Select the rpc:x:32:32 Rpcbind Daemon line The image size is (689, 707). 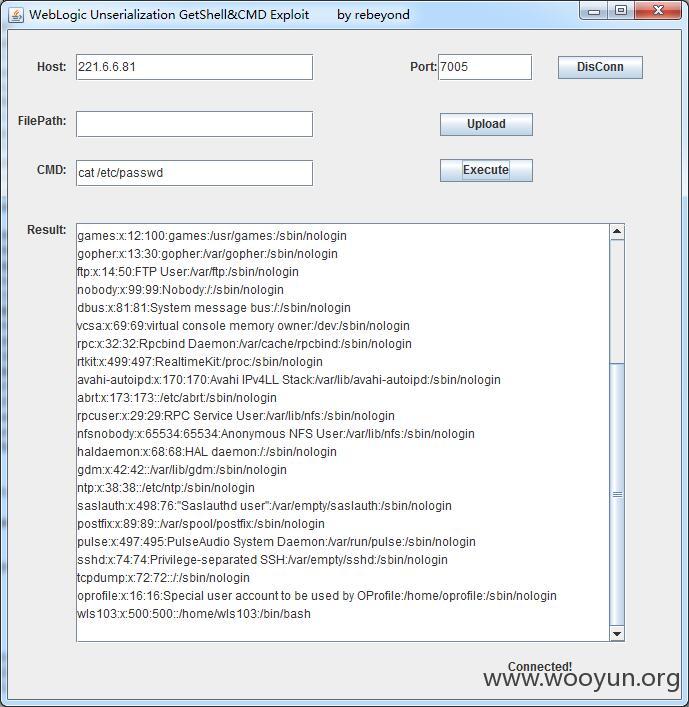click(x=244, y=344)
